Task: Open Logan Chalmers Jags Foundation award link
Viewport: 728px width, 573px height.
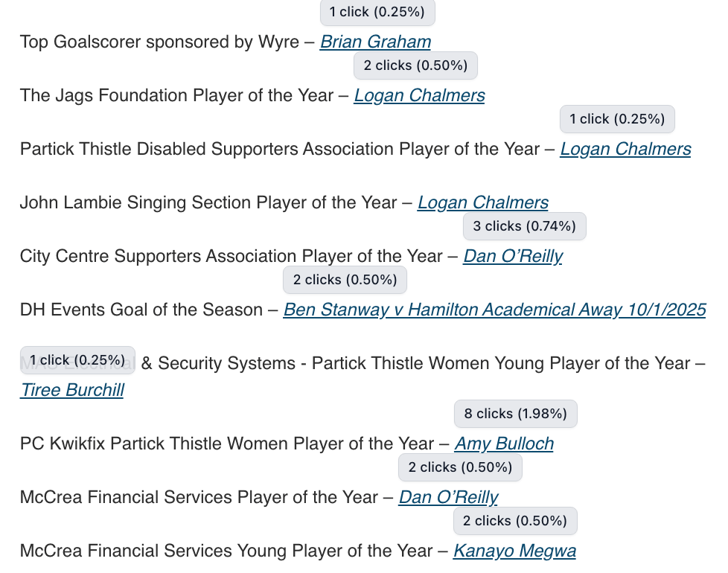Action: coord(419,95)
